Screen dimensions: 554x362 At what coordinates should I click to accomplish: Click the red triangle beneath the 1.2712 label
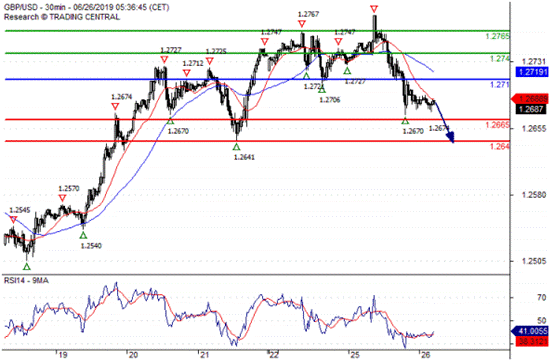coord(187,73)
